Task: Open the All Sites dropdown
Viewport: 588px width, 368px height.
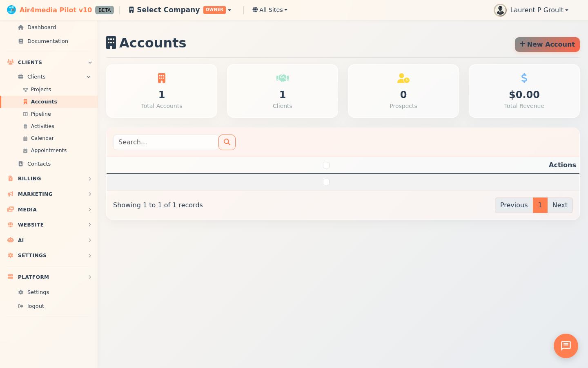Action: point(269,9)
